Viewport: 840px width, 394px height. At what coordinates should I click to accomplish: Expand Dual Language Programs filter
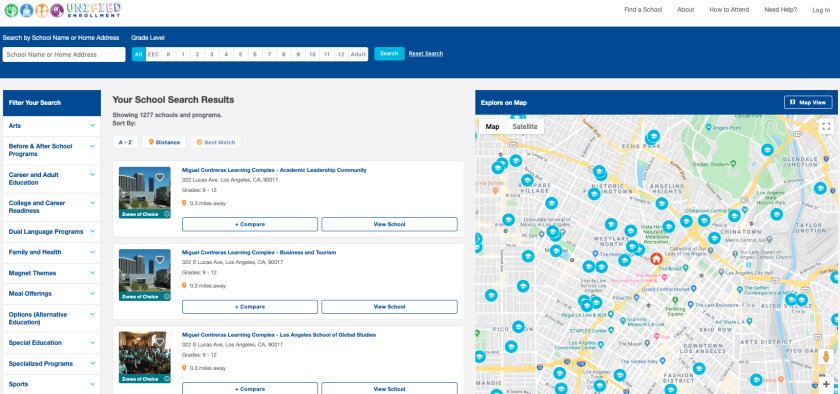51,232
